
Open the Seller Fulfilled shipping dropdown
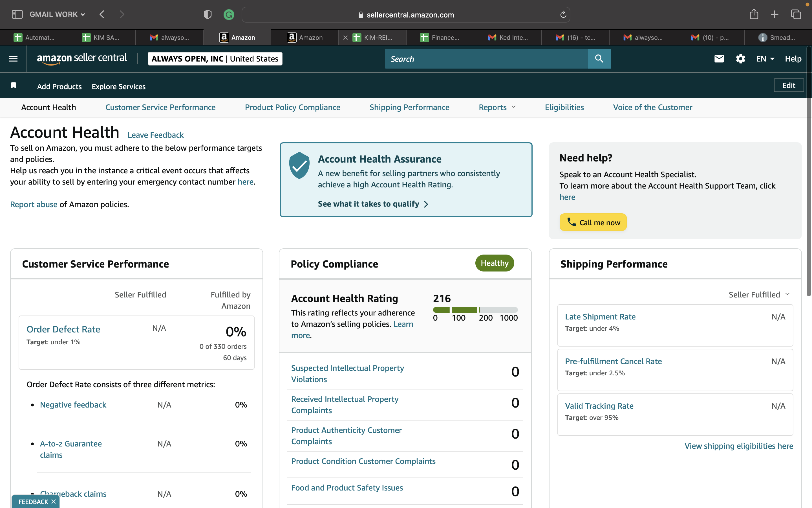tap(759, 295)
